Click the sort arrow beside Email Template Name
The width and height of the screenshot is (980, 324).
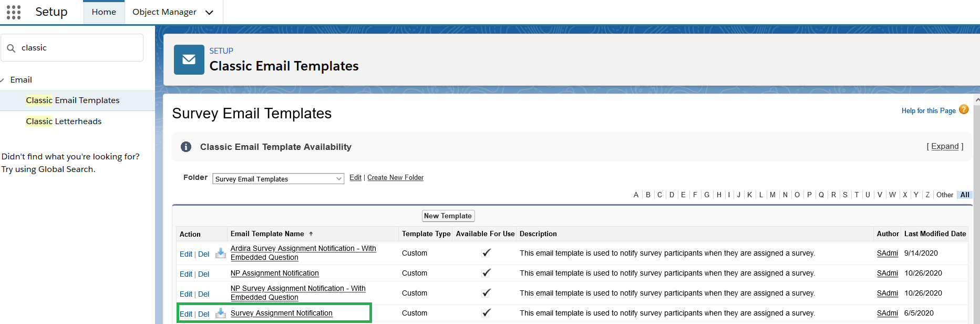click(311, 234)
